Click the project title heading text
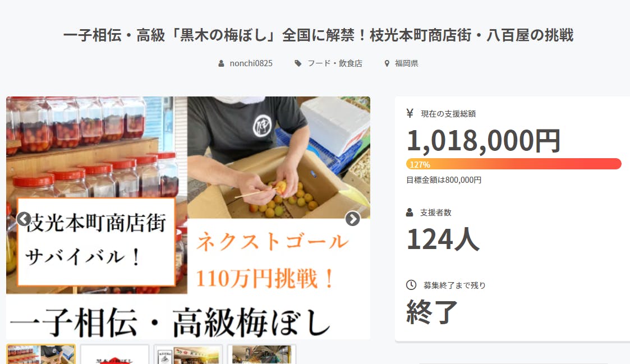This screenshot has height=364, width=630. point(318,35)
